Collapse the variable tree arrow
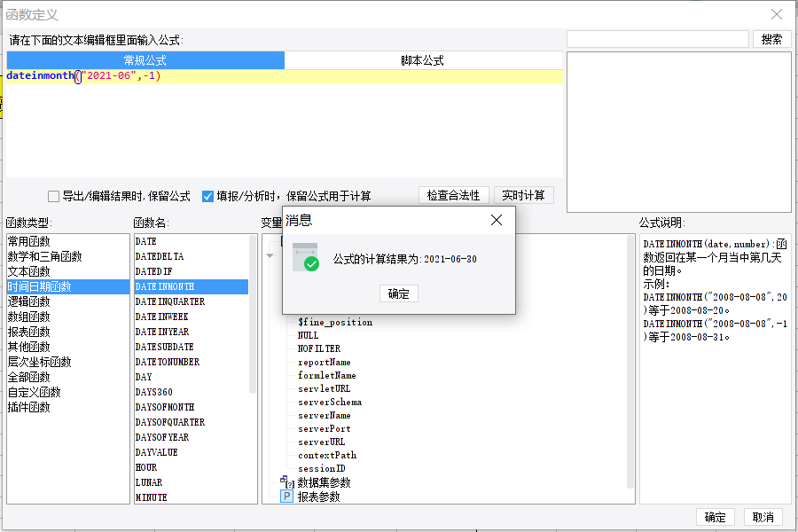The image size is (798, 532). pos(270,255)
